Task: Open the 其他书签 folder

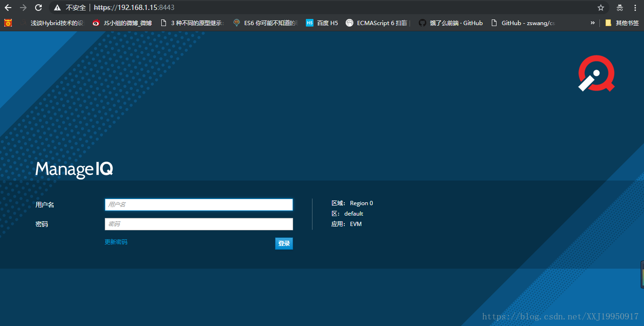Action: (x=622, y=23)
